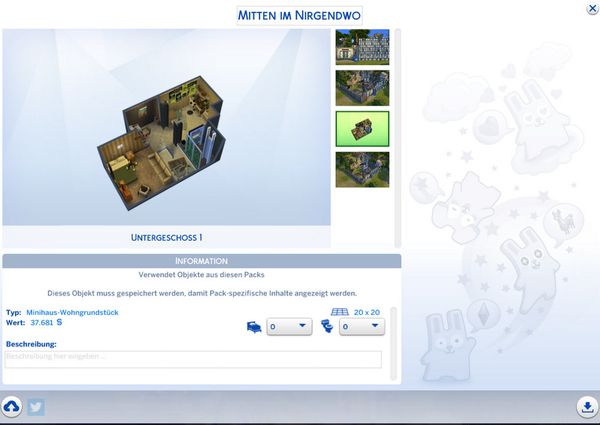The height and width of the screenshot is (425, 600).
Task: Click the Information section header
Action: point(201,261)
